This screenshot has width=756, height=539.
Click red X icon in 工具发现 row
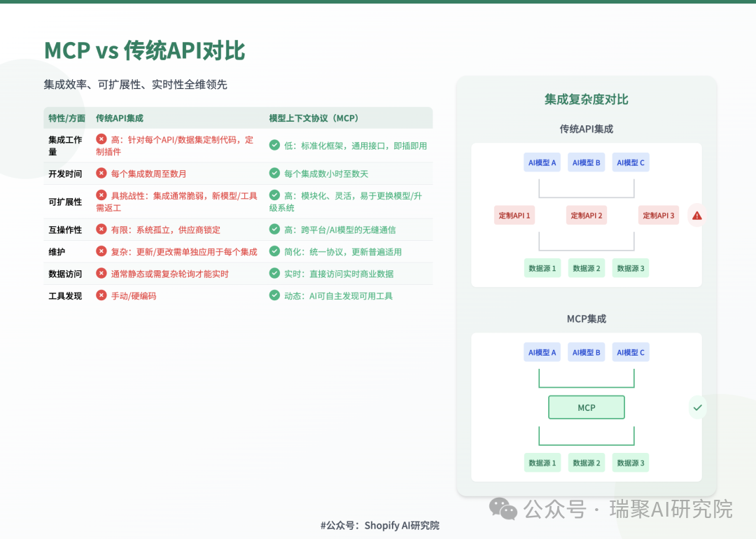coord(101,295)
